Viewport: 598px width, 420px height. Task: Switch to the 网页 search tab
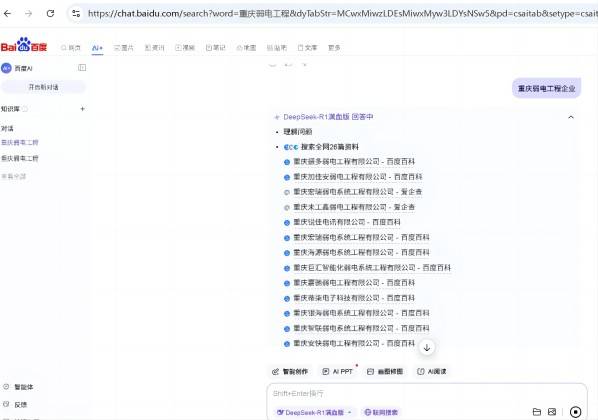click(x=71, y=48)
